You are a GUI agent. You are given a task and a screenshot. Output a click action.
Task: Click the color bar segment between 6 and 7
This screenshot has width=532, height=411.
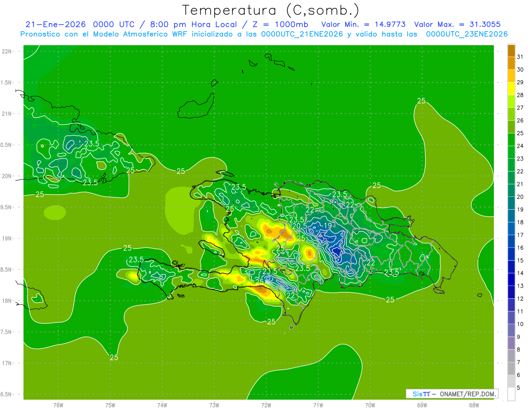(511, 368)
